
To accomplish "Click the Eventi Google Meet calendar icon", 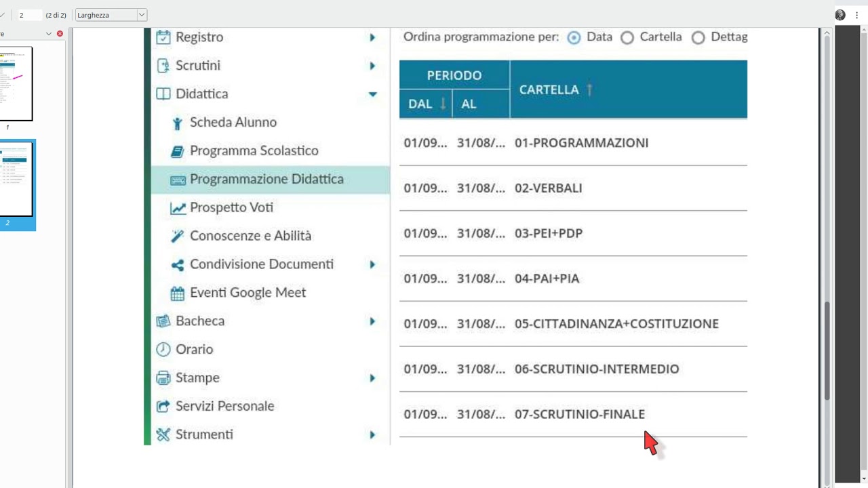I will pos(178,293).
